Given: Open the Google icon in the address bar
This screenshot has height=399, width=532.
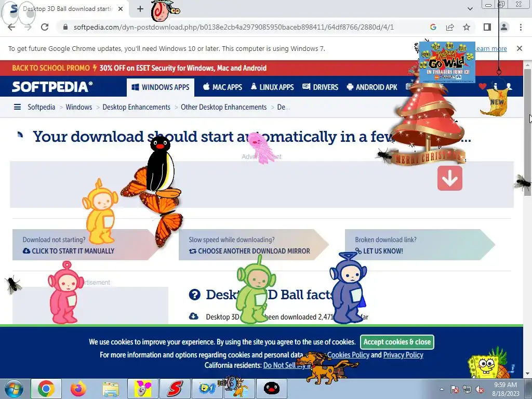Looking at the screenshot, I should 433,27.
